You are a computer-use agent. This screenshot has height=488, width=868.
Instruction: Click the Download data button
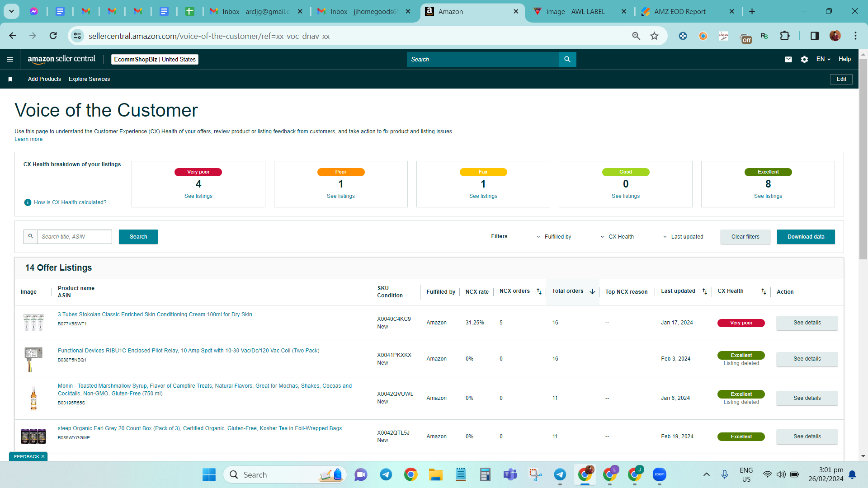(x=806, y=237)
